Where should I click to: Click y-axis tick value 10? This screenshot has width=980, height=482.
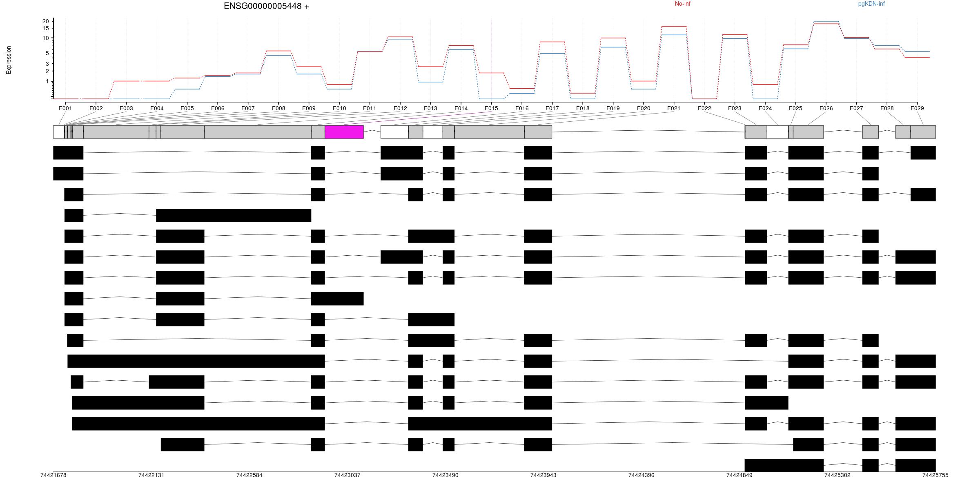click(x=46, y=38)
